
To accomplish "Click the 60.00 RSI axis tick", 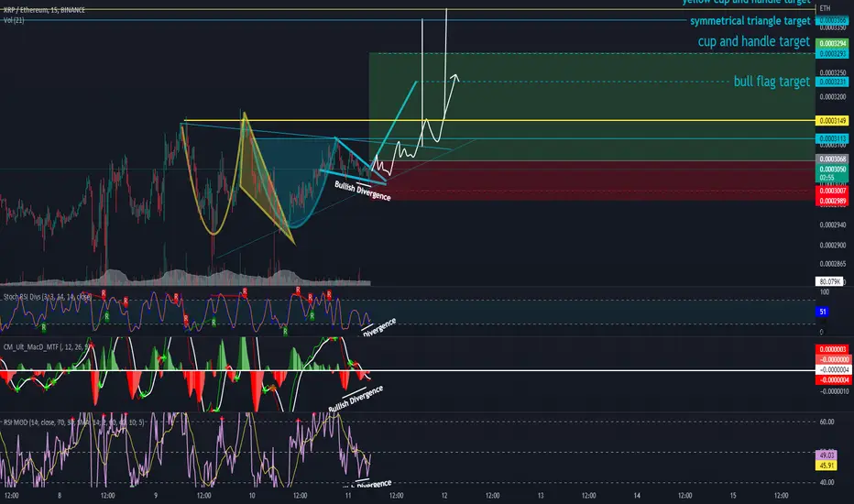I will click(x=827, y=422).
